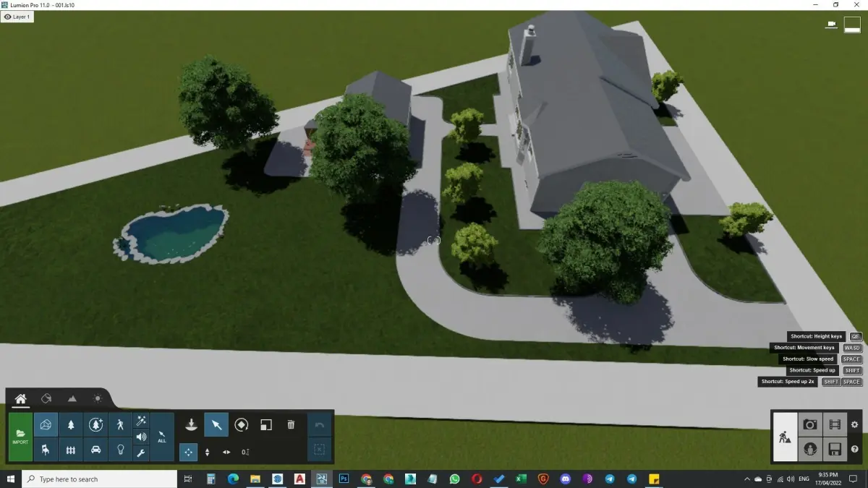The width and height of the screenshot is (868, 488).
Task: Activate the Scale object tool
Action: [x=266, y=424]
